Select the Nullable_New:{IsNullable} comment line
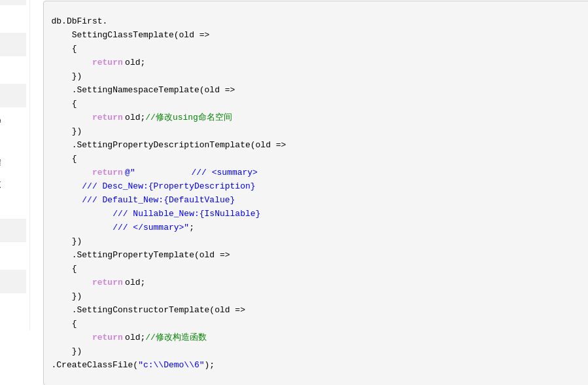 click(186, 213)
